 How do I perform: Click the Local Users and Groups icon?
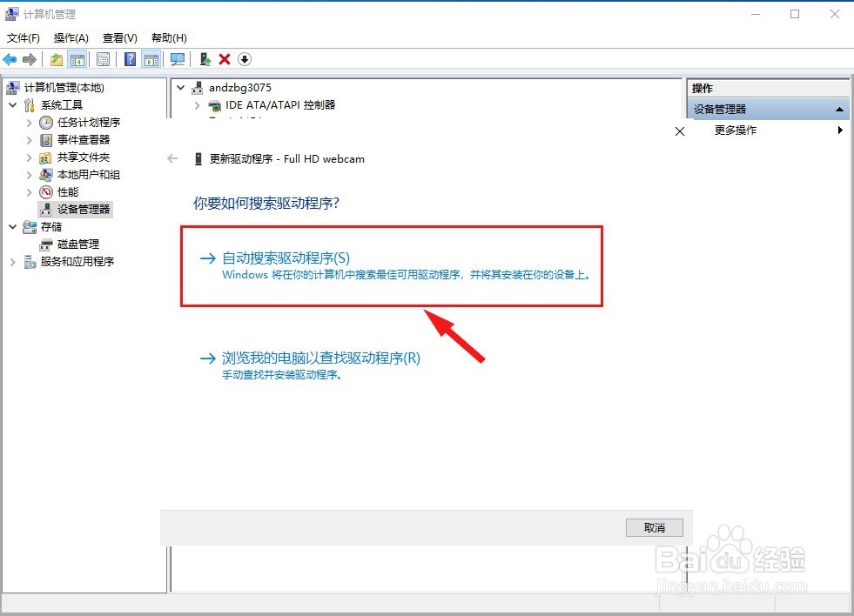tap(46, 175)
